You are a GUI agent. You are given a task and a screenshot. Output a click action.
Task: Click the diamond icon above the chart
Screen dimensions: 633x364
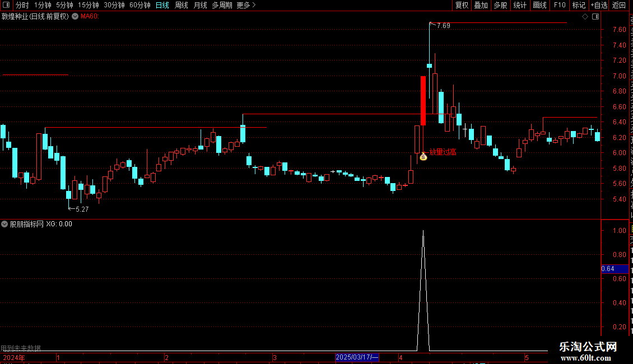pos(585,17)
